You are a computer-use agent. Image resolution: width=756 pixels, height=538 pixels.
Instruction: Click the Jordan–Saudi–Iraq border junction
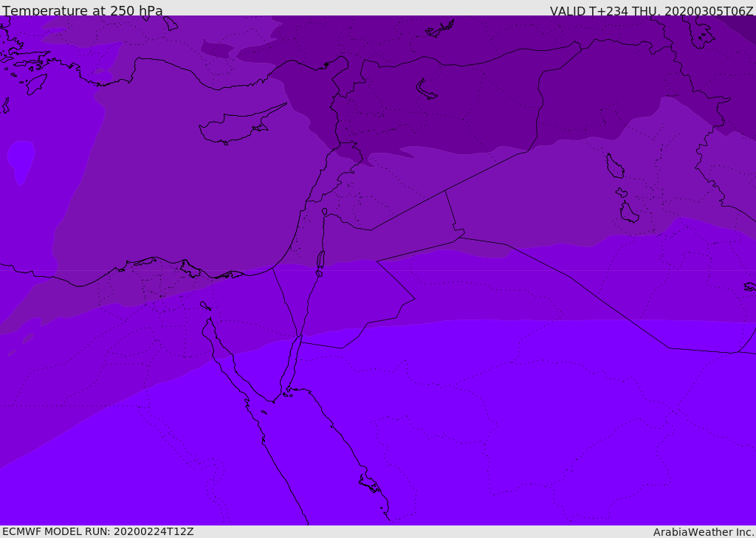pyautogui.click(x=459, y=237)
